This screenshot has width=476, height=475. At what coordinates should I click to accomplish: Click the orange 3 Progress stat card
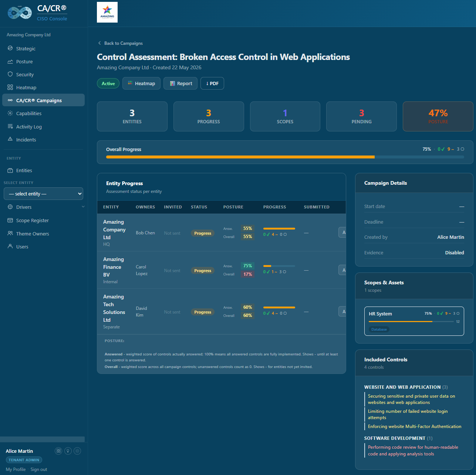tap(209, 116)
